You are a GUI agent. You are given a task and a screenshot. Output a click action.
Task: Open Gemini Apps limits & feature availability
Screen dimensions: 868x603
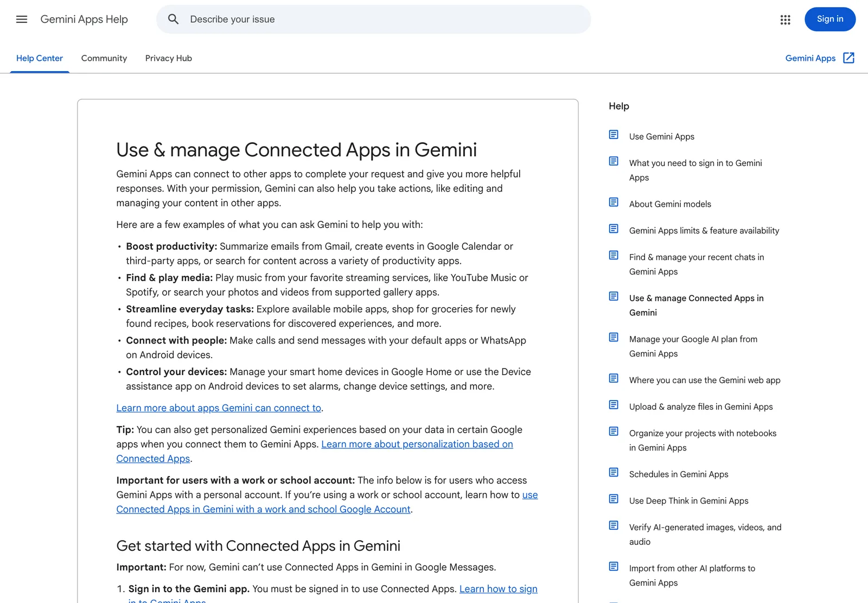click(704, 231)
